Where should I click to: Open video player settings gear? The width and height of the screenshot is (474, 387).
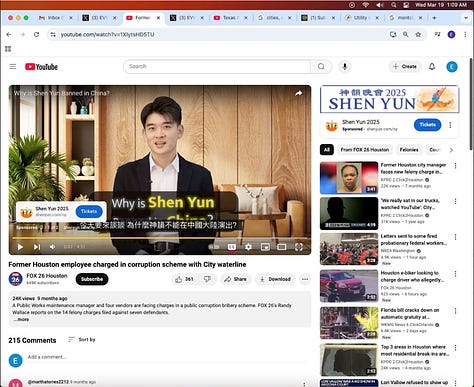[248, 247]
